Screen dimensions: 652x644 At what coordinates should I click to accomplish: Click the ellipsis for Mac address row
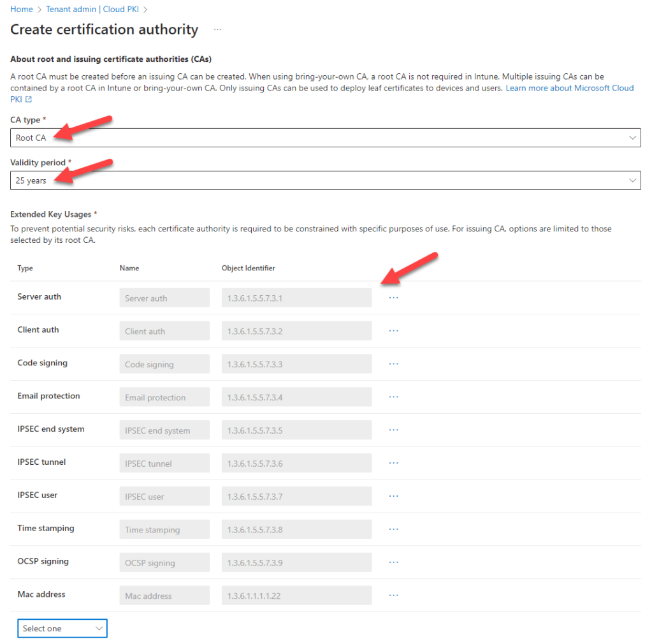pyautogui.click(x=393, y=595)
